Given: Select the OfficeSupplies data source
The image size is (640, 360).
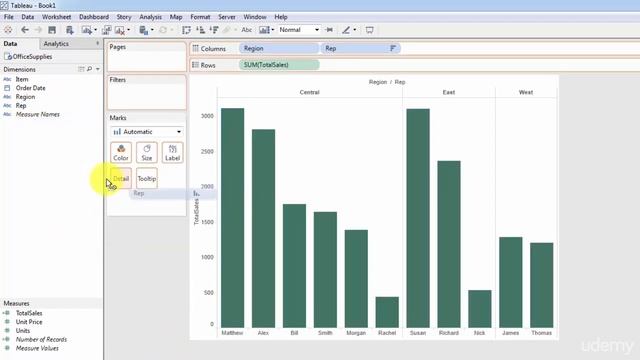Looking at the screenshot, I should pyautogui.click(x=28, y=57).
